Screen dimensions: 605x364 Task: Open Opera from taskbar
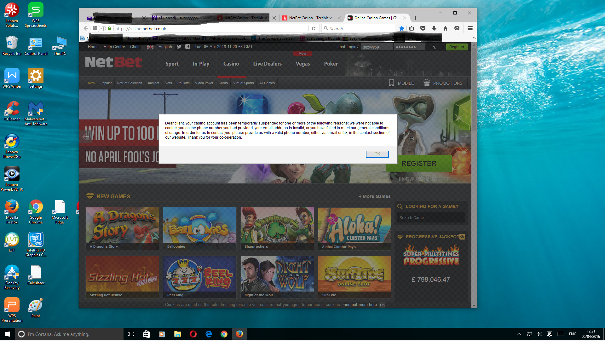(x=193, y=334)
